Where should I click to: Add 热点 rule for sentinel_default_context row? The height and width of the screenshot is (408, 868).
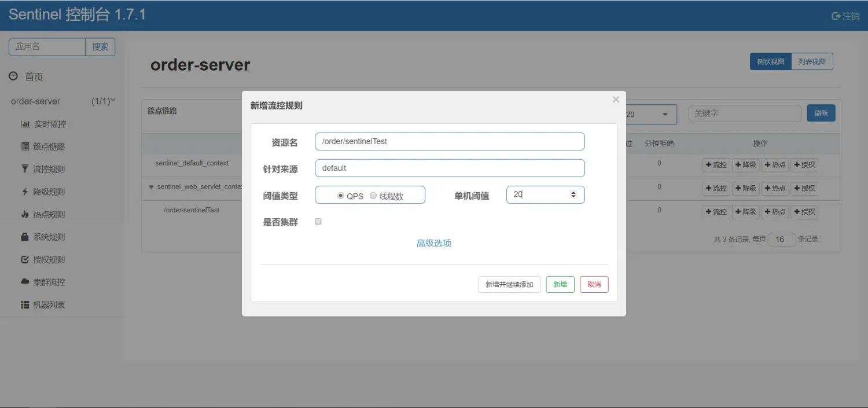click(775, 165)
